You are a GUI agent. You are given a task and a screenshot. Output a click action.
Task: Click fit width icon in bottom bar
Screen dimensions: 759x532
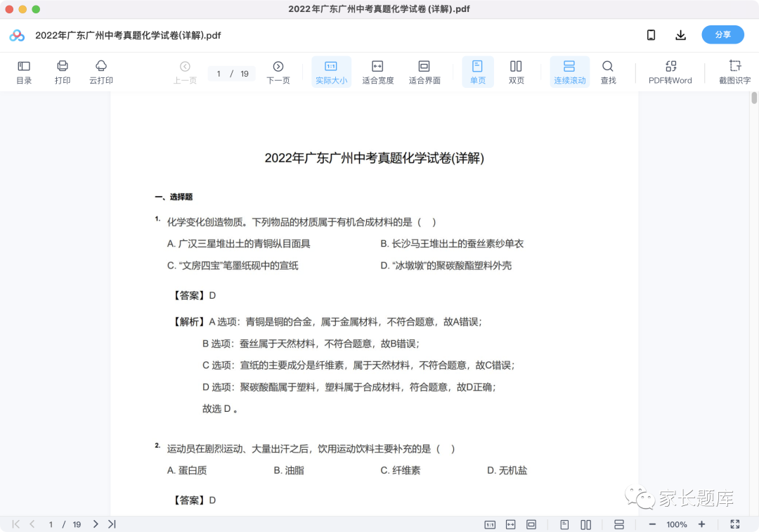tap(511, 525)
